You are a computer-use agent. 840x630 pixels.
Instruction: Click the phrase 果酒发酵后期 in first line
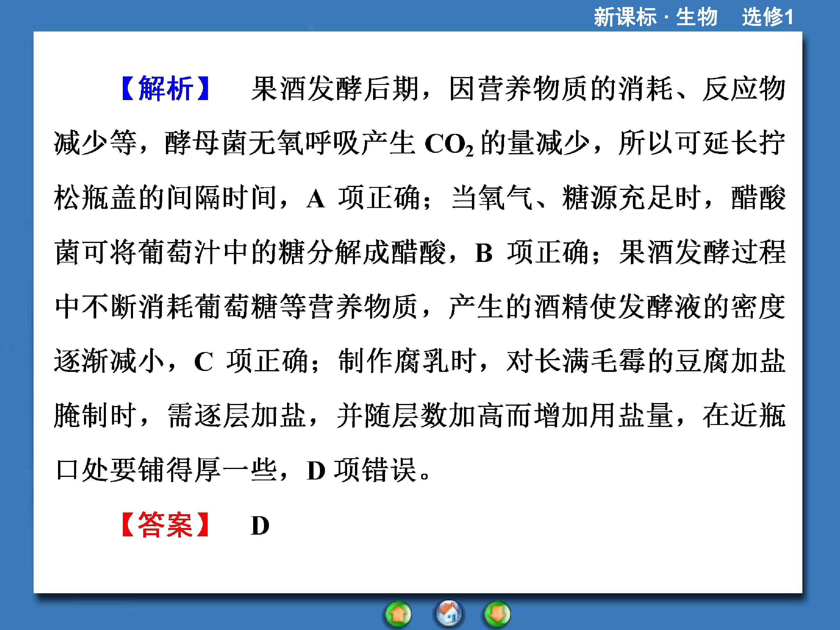point(335,88)
